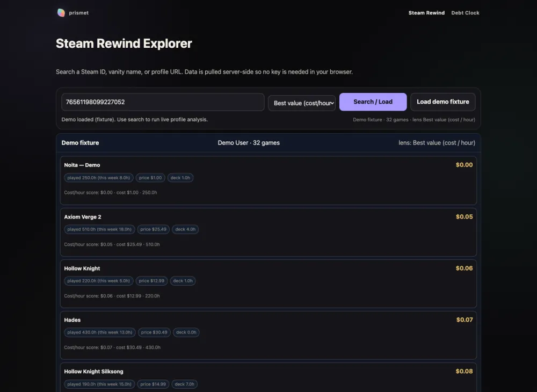Click the played 430.0h pill

point(100,332)
